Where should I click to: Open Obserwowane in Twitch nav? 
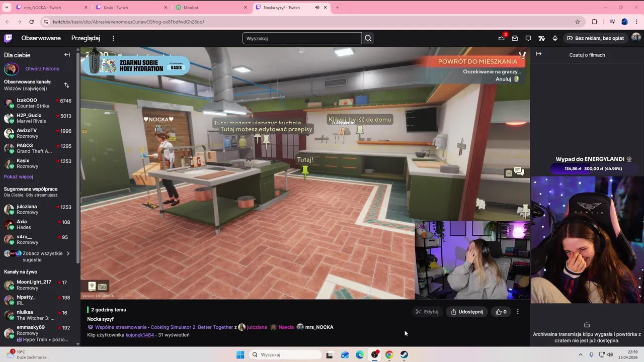(x=41, y=38)
